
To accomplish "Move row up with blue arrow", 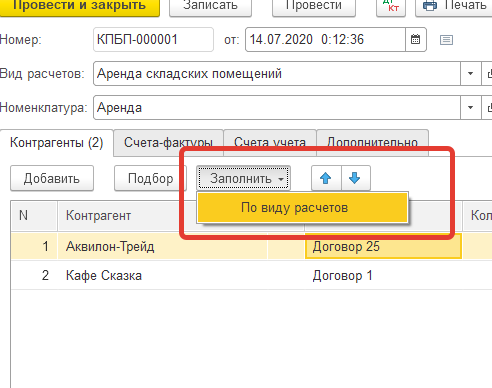I will click(x=326, y=178).
